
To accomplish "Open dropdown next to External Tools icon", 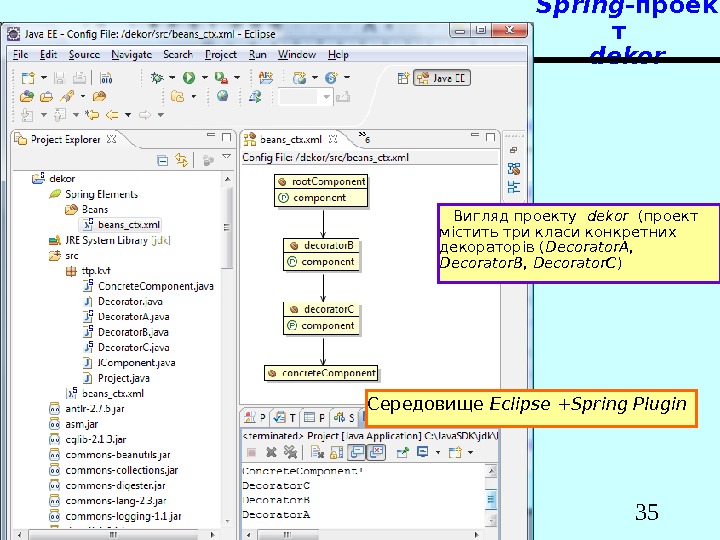I will (237, 78).
